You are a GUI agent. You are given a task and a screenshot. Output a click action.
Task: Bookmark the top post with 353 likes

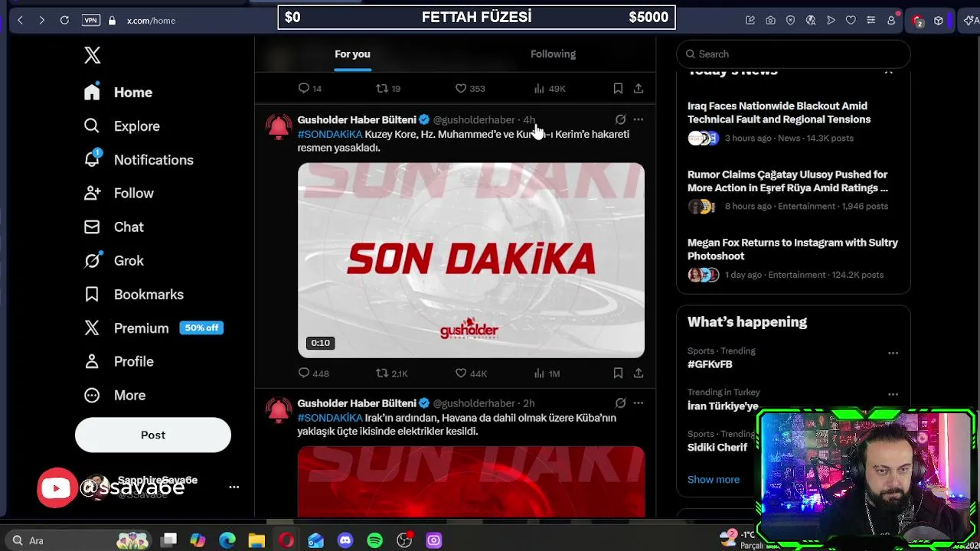pos(618,89)
